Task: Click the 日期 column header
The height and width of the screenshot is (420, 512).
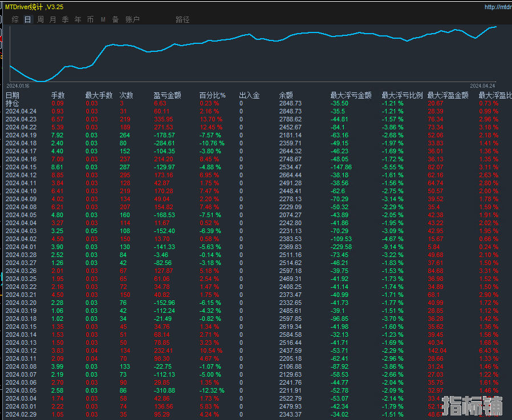Action: 13,96
